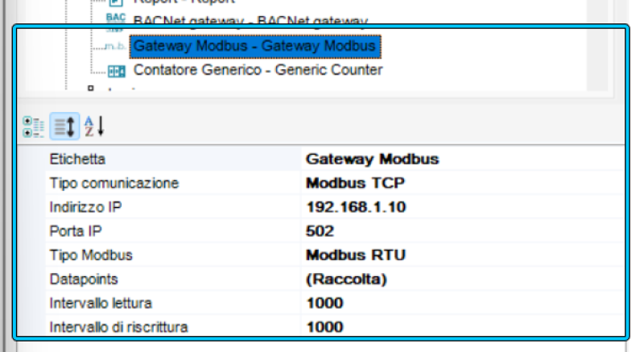Click the BACNet gateway tree item
The height and width of the screenshot is (352, 644).
pyautogui.click(x=250, y=20)
